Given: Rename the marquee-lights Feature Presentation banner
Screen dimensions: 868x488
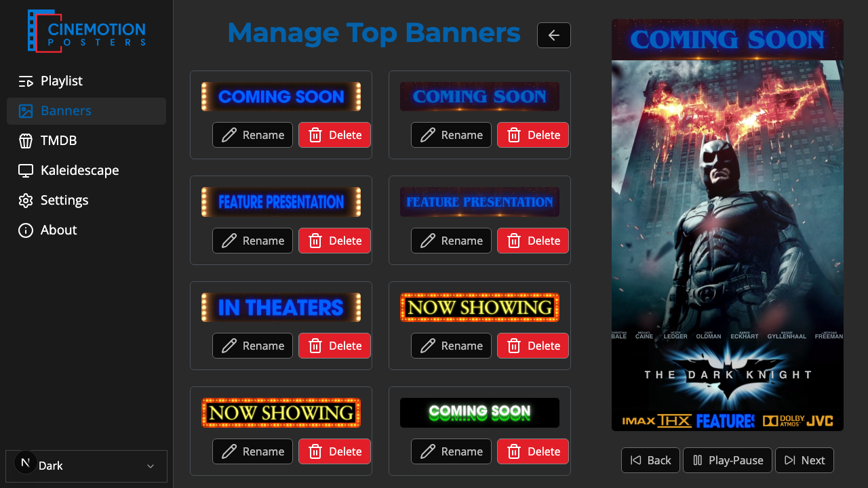Looking at the screenshot, I should point(252,241).
